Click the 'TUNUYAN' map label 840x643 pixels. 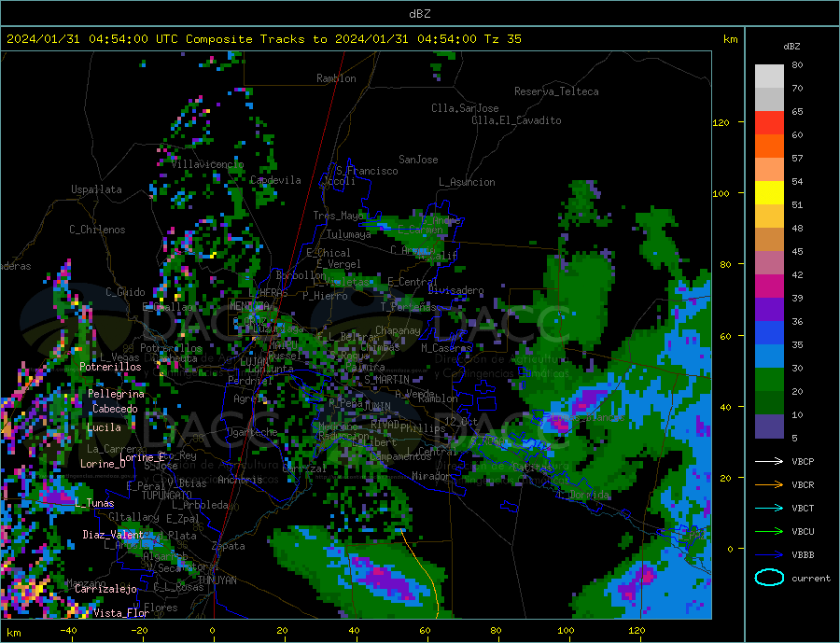(x=217, y=580)
